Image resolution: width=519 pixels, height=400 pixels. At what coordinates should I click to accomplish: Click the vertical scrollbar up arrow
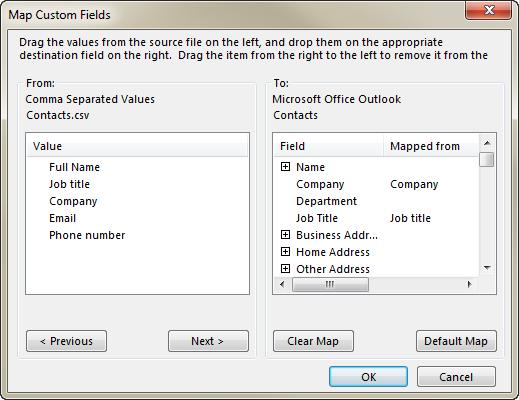tap(487, 143)
